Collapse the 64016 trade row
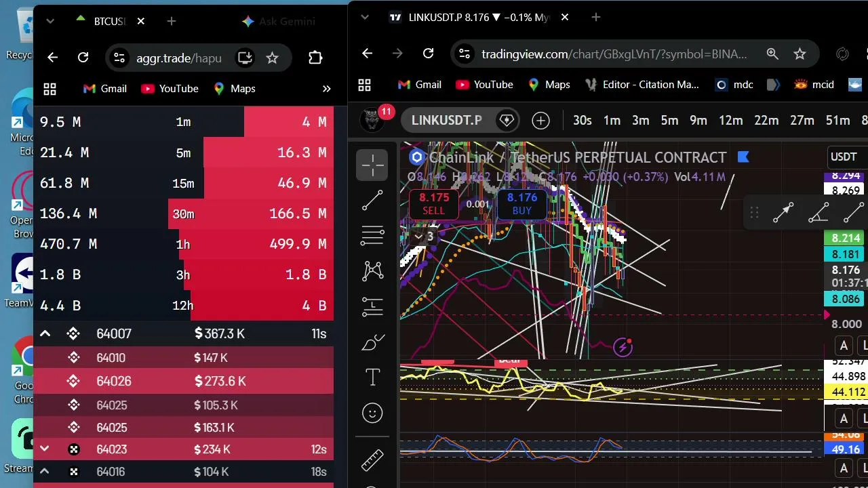The width and height of the screenshot is (868, 488). (45, 472)
